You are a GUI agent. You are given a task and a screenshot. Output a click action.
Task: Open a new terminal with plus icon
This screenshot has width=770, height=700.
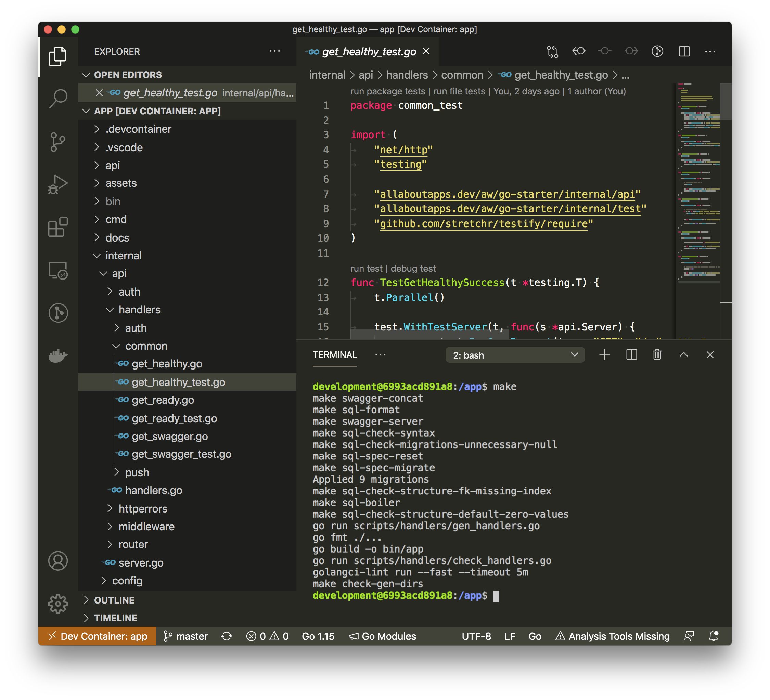click(x=605, y=354)
